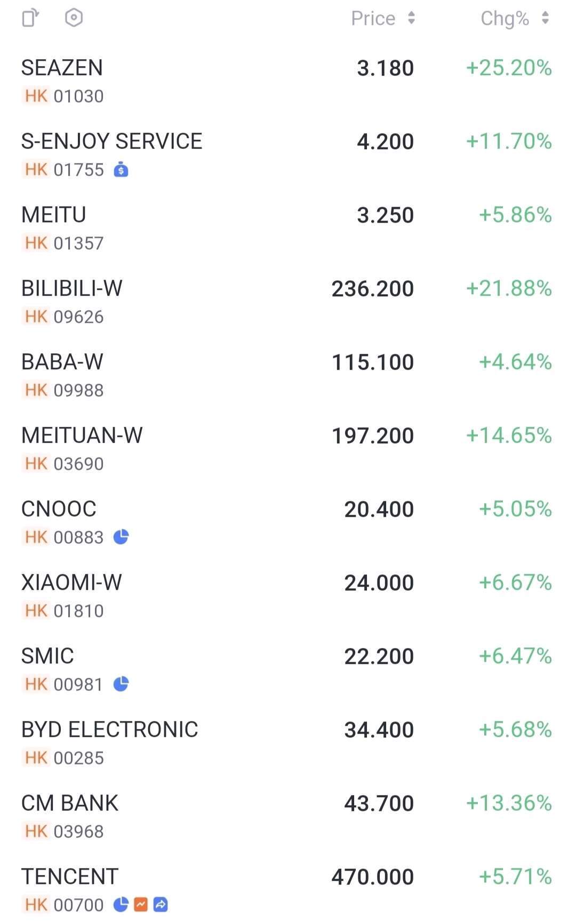Tap the S-ENJOY SERVICE change +11.70%
The height and width of the screenshot is (924, 576).
point(509,141)
